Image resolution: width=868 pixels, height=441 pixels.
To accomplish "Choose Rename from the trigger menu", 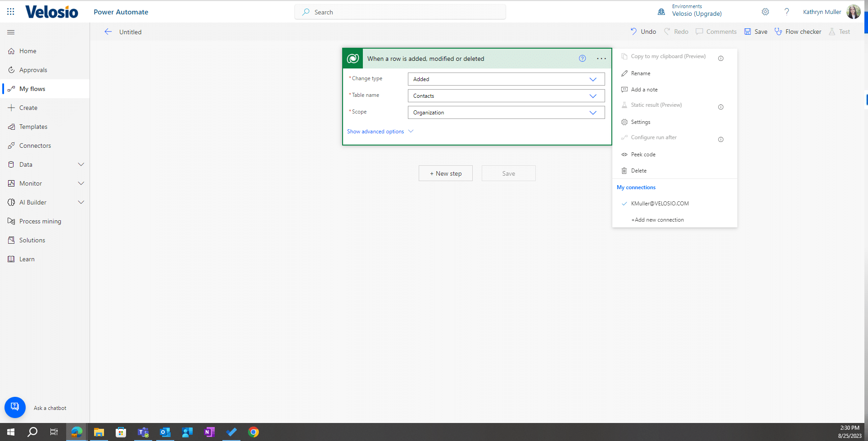I will pyautogui.click(x=641, y=73).
